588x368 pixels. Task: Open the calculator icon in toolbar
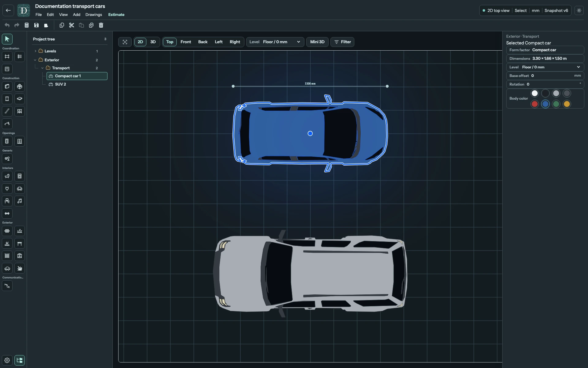[27, 25]
